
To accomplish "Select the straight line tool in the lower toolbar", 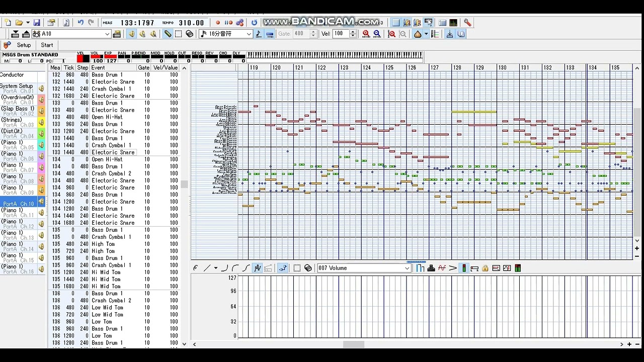I will pyautogui.click(x=207, y=268).
